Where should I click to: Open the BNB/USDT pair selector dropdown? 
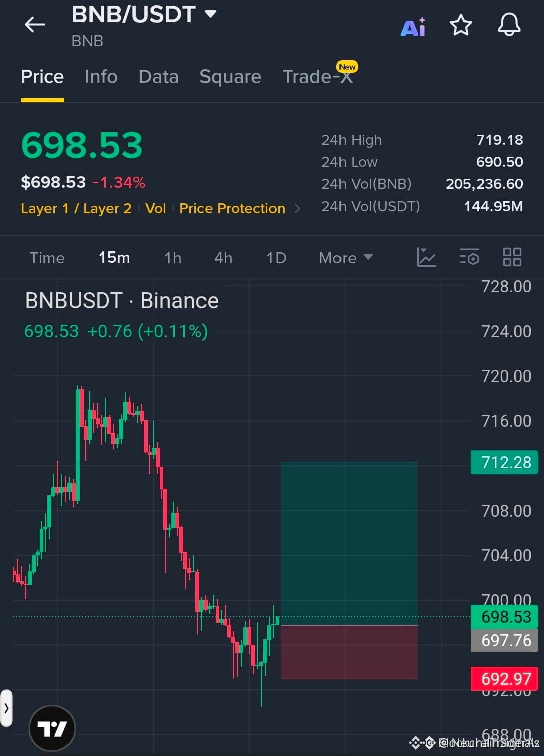tap(144, 14)
